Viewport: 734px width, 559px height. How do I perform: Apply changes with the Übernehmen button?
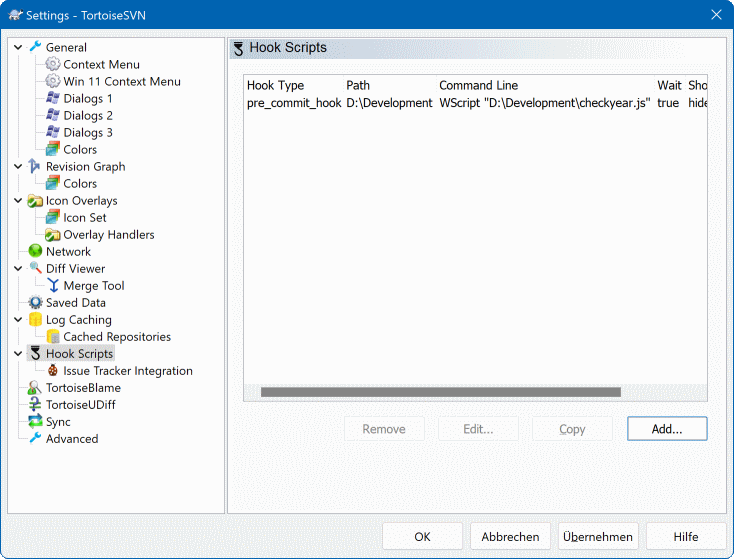(598, 537)
